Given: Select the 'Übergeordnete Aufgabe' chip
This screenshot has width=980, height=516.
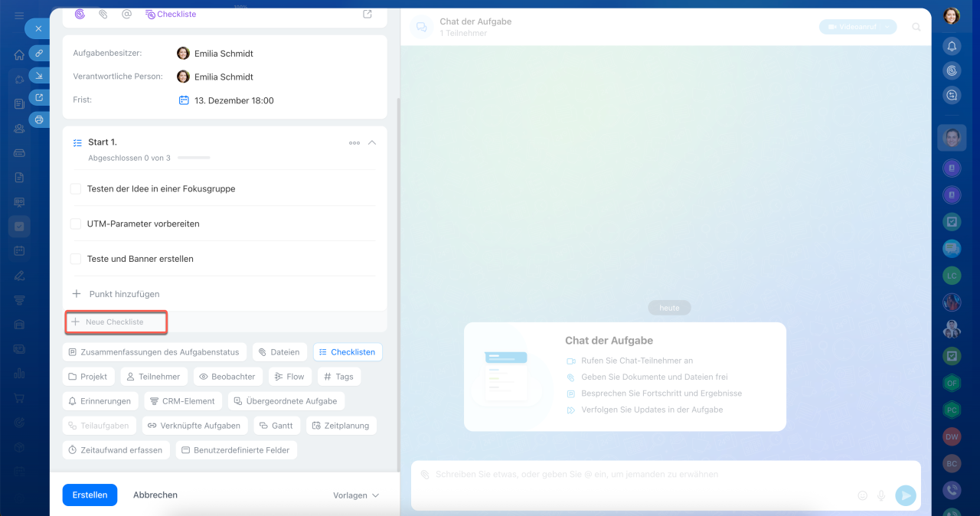Looking at the screenshot, I should click(x=286, y=401).
